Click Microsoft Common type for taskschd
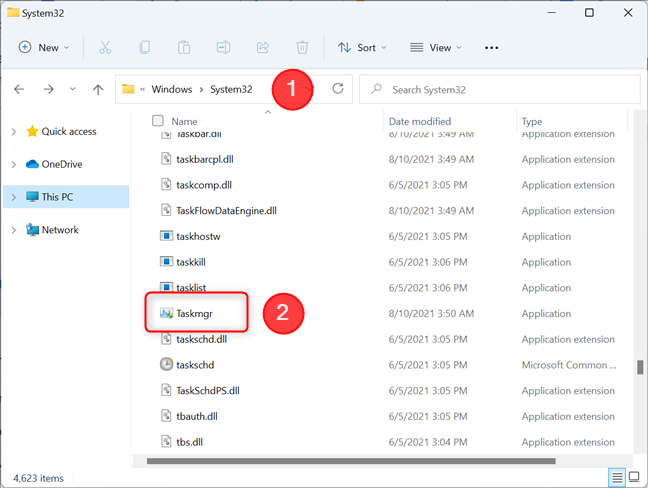 tap(569, 365)
